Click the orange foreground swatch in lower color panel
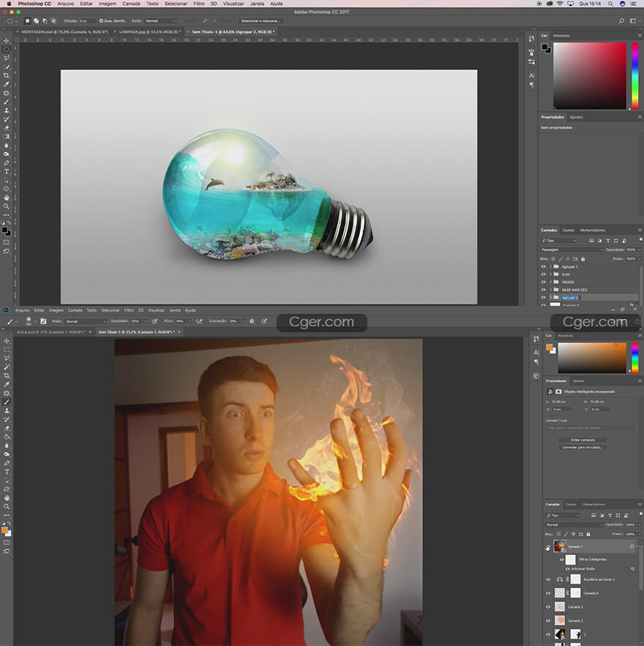 pos(550,348)
